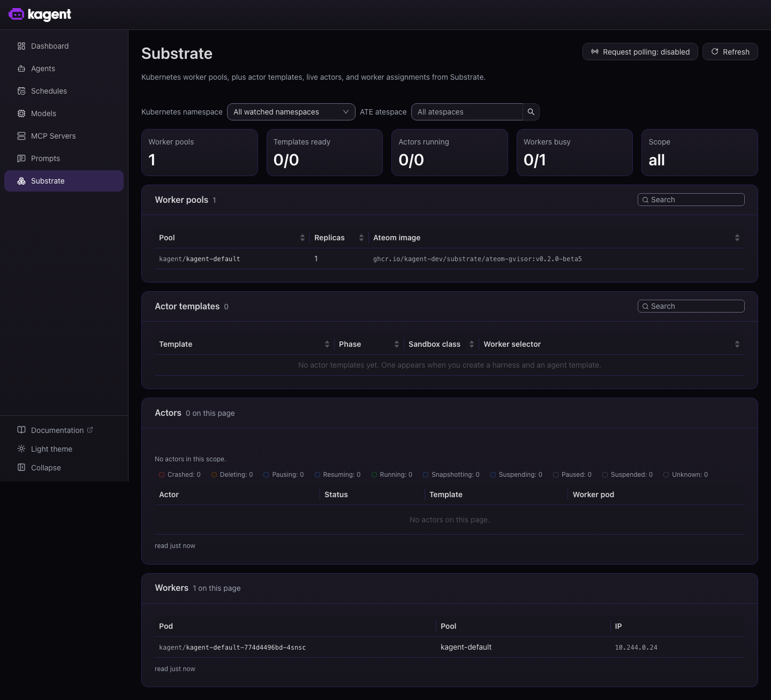Toggle the Running: 0 status filter
The image size is (771, 700).
click(392, 475)
